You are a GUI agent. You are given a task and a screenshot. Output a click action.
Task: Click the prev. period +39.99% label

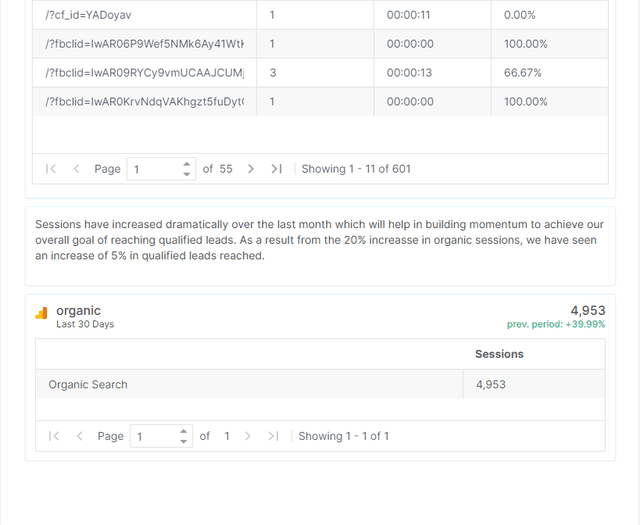pyautogui.click(x=556, y=324)
